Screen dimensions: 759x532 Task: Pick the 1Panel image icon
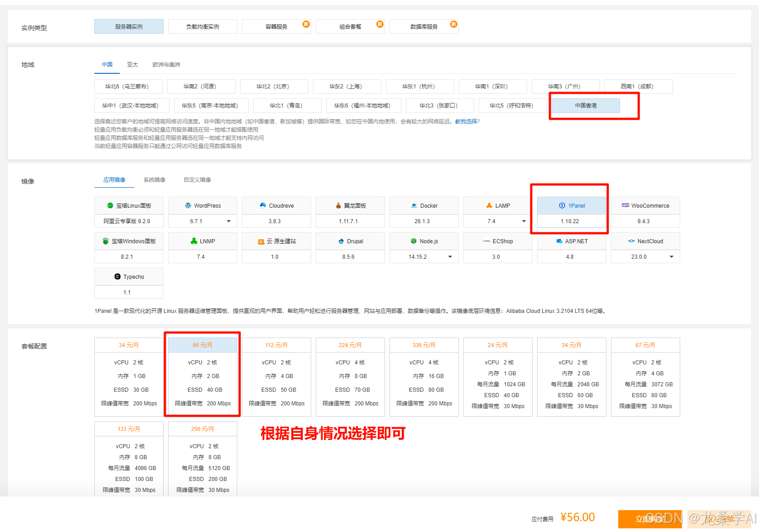[562, 205]
